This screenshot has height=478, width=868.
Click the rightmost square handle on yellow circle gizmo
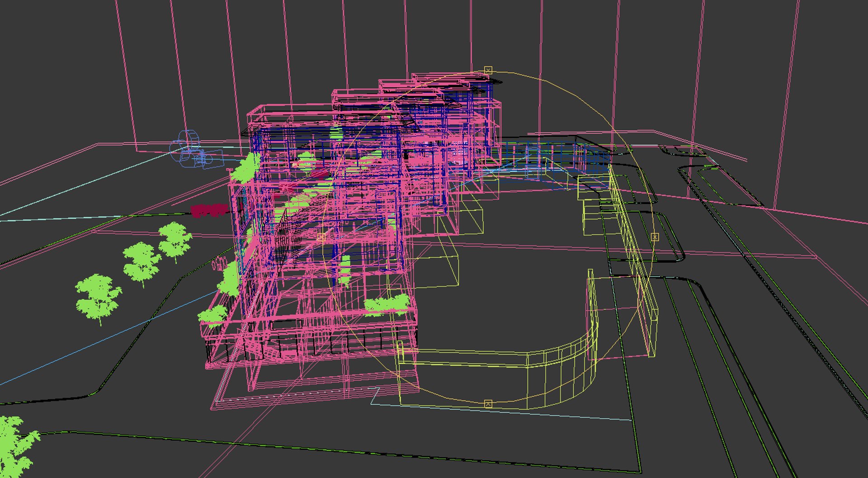[655, 237]
